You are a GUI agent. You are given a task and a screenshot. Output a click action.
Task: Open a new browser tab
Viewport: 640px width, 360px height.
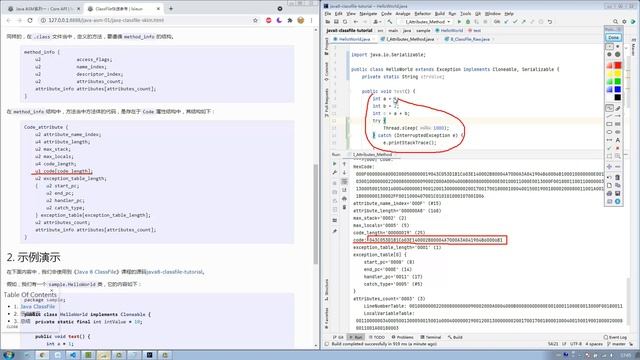click(171, 9)
